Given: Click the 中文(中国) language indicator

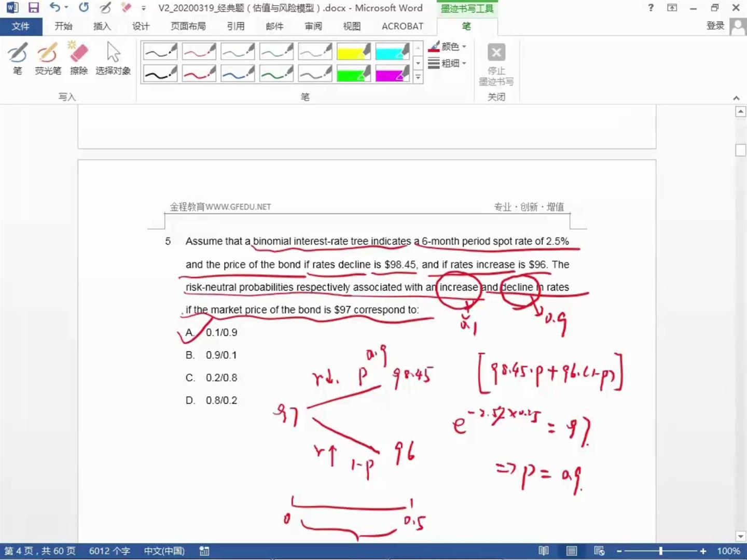Looking at the screenshot, I should [x=164, y=551].
